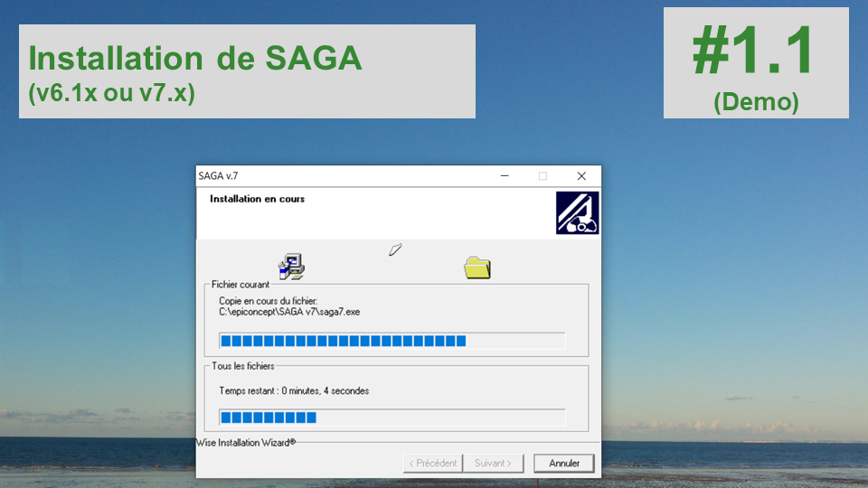The height and width of the screenshot is (488, 868).
Task: Minimize the SAGA v.7 installer window
Action: click(x=505, y=176)
